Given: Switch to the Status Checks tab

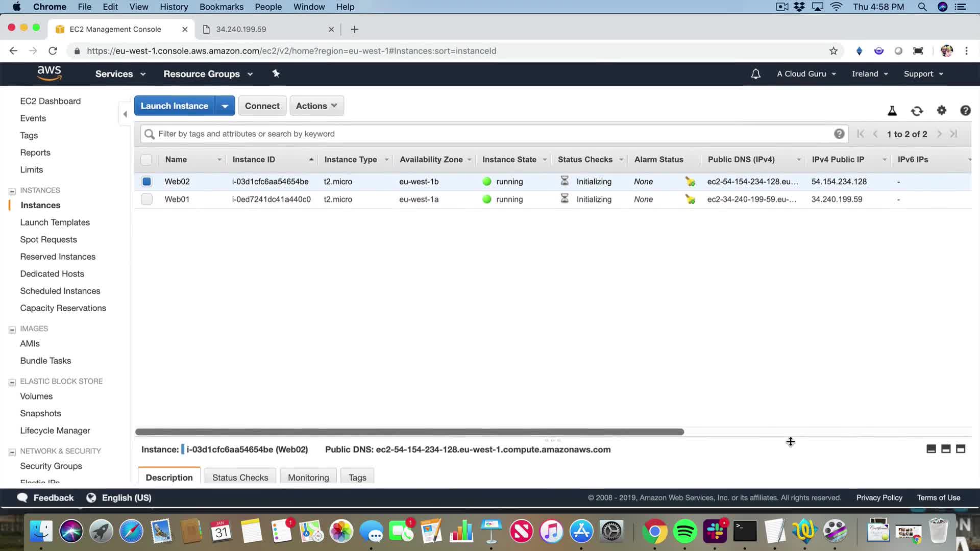Looking at the screenshot, I should click(x=240, y=478).
